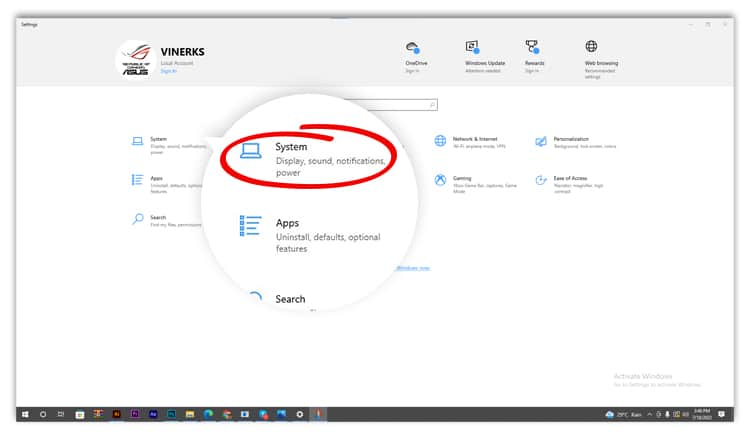
Task: Open Windows Update status shortcut
Action: (472, 47)
